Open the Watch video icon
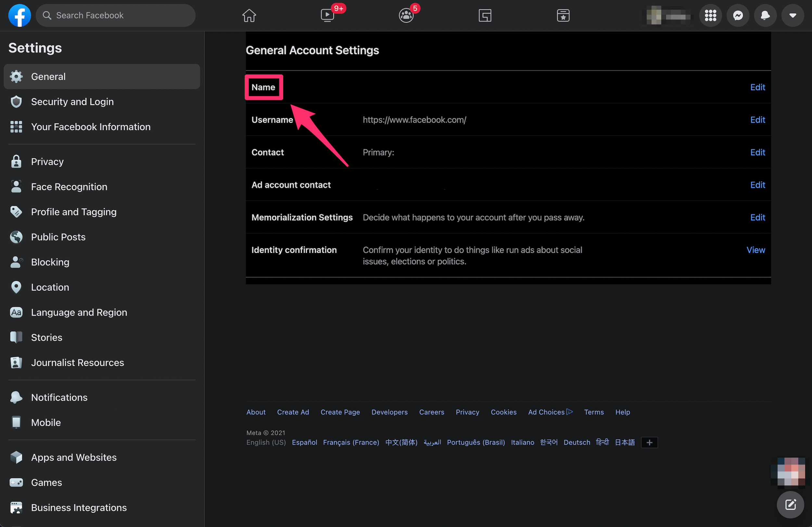812x527 pixels. [x=327, y=15]
